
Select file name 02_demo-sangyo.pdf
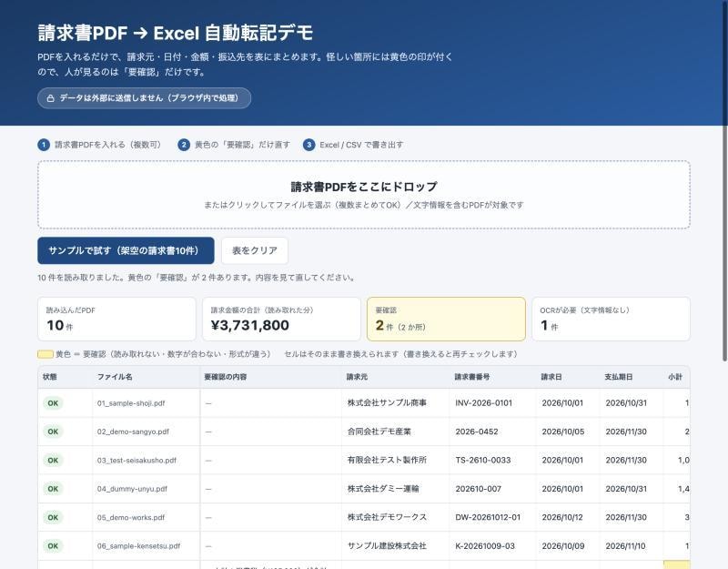[133, 432]
